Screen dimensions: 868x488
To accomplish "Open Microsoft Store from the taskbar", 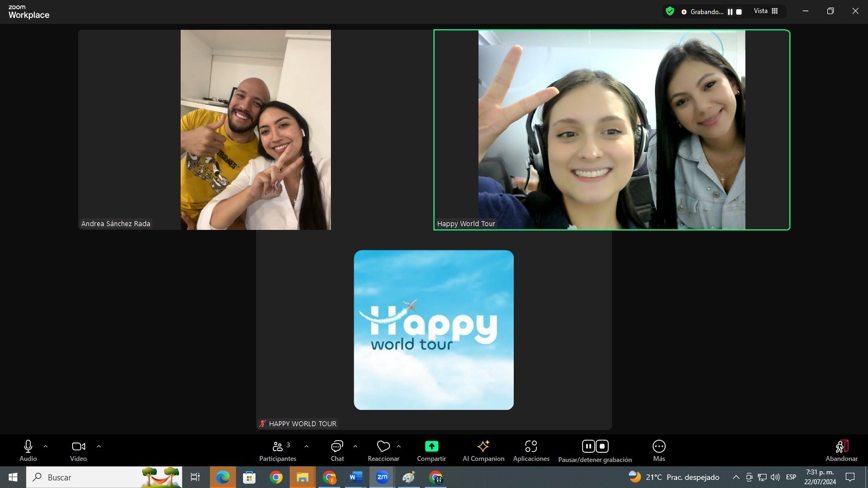I will point(250,477).
